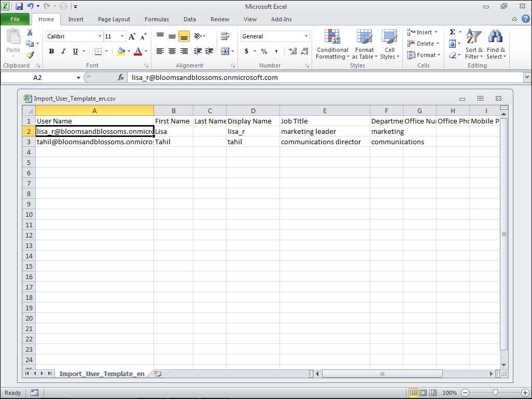
Task: Center text horizontally
Action: (x=172, y=51)
